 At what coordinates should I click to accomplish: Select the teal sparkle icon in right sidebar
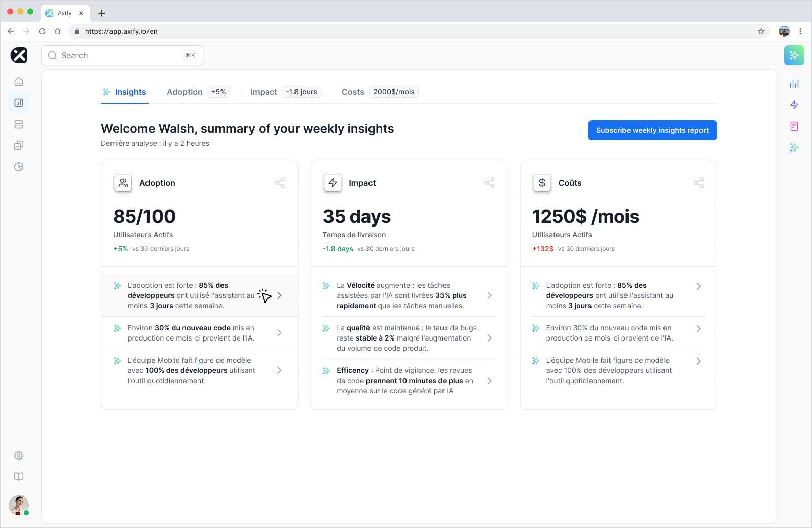click(794, 147)
